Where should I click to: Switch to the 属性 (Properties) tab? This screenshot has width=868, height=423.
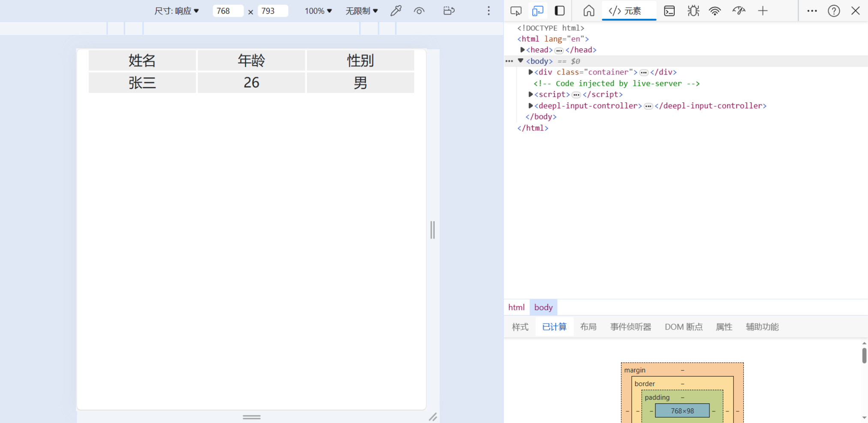(x=724, y=327)
